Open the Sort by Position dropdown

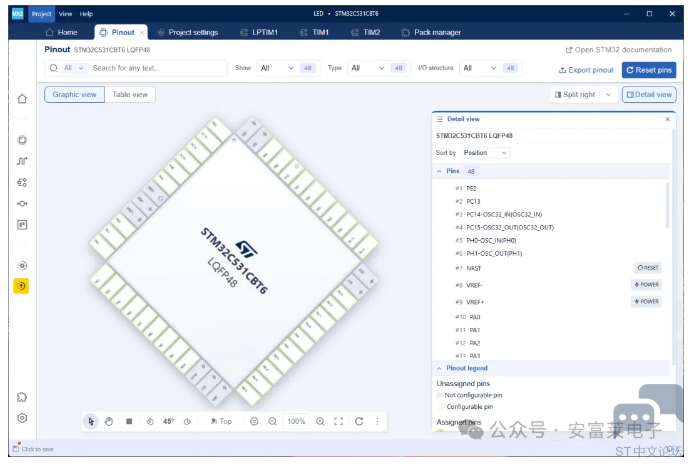pyautogui.click(x=485, y=153)
